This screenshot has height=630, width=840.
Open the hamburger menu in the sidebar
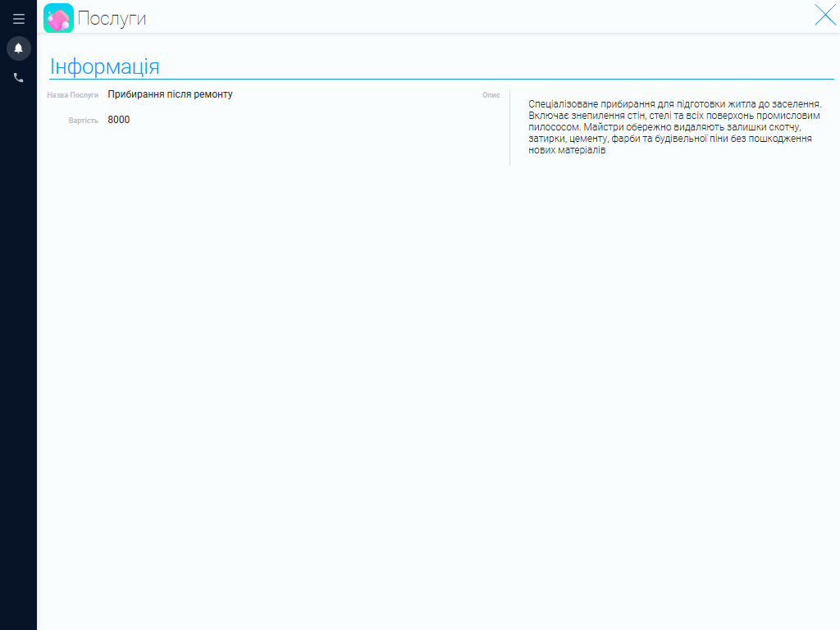click(19, 19)
